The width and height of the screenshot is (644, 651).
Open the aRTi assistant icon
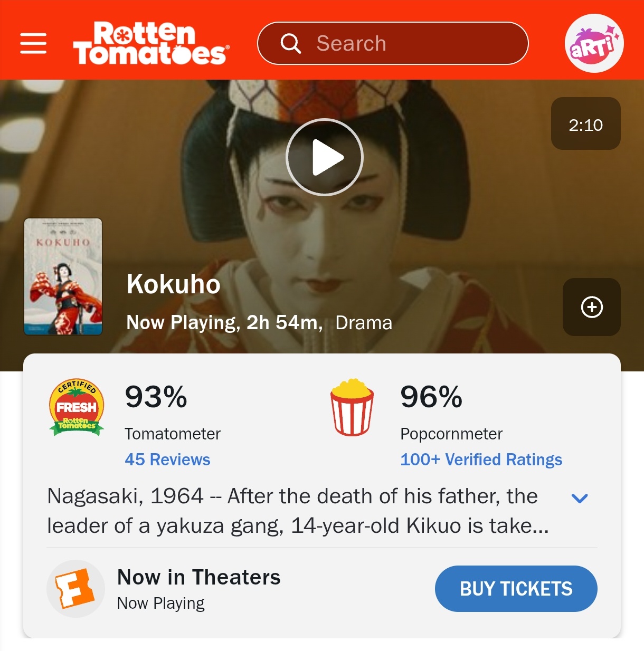click(594, 43)
